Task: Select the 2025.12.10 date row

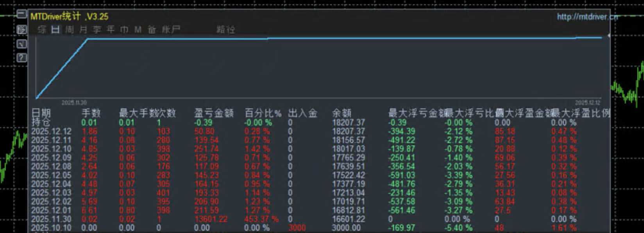Action: click(51, 149)
